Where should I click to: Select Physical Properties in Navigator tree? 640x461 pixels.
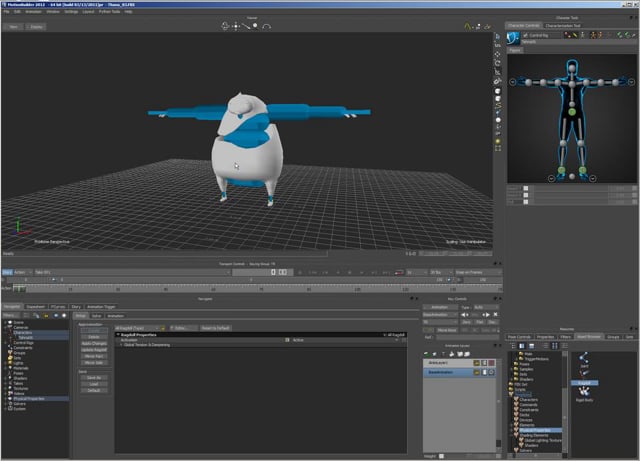[29, 399]
